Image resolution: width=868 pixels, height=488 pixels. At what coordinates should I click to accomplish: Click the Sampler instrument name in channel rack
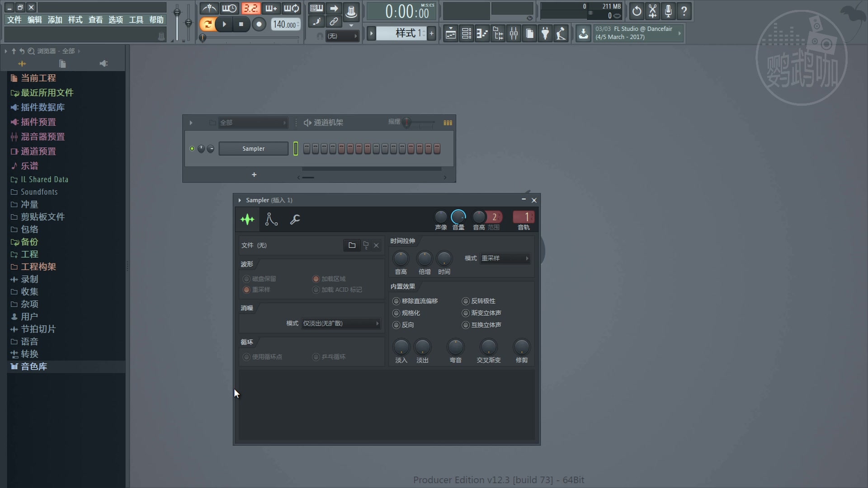point(253,148)
